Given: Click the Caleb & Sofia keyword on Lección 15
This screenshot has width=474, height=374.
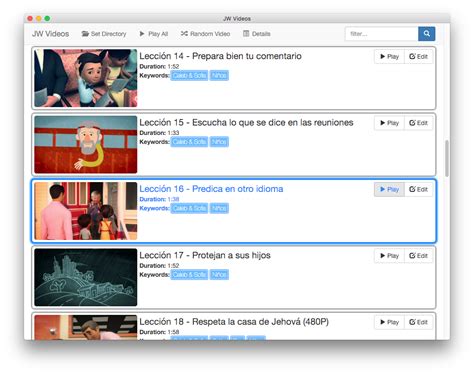Looking at the screenshot, I should tap(189, 142).
